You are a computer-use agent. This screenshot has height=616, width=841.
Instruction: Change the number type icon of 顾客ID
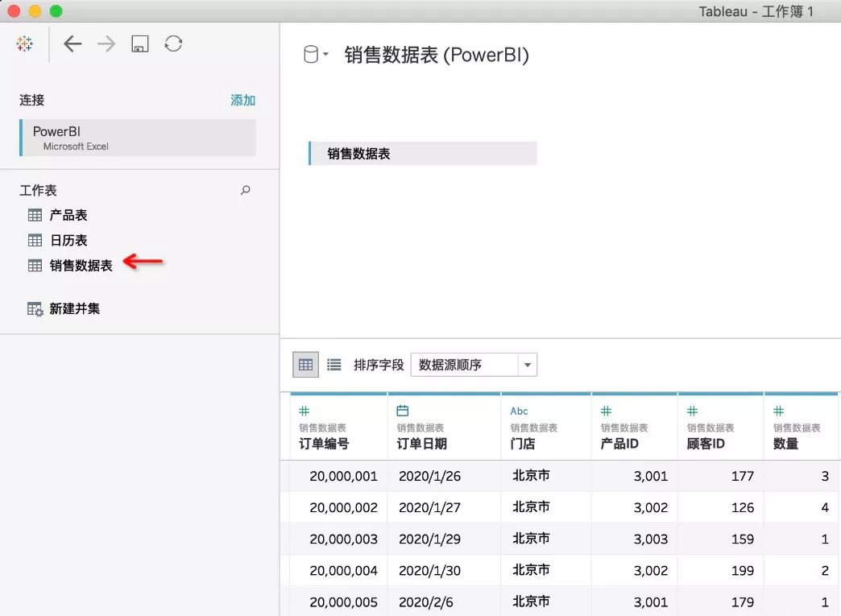coord(693,411)
